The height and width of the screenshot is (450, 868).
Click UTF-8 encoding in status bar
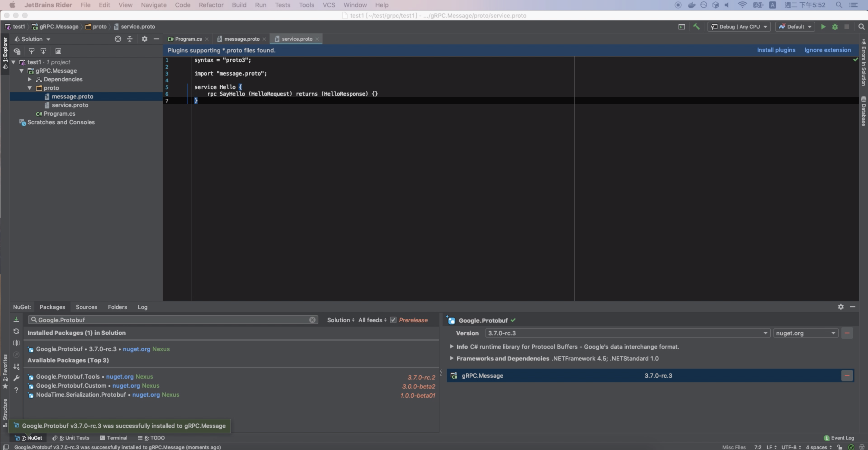(x=791, y=447)
